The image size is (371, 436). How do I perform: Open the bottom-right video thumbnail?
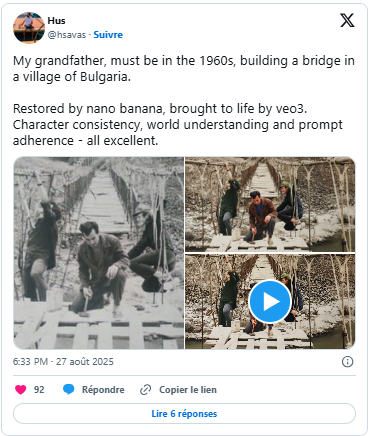click(270, 302)
